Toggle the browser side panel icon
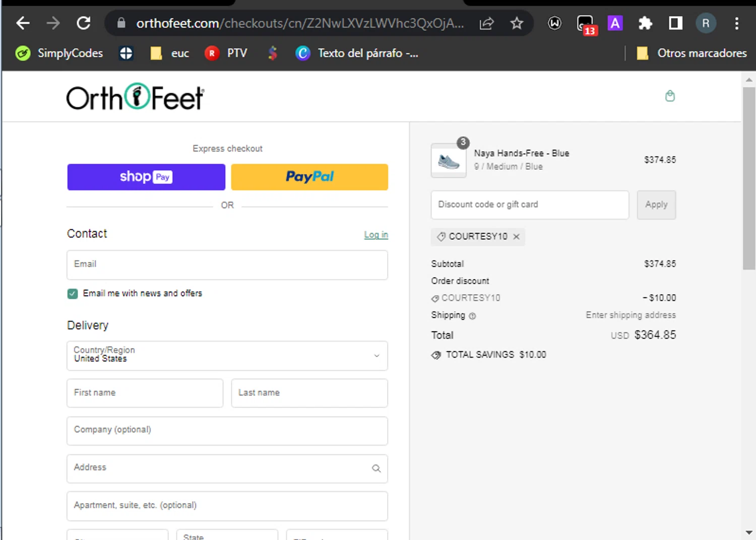 point(675,23)
